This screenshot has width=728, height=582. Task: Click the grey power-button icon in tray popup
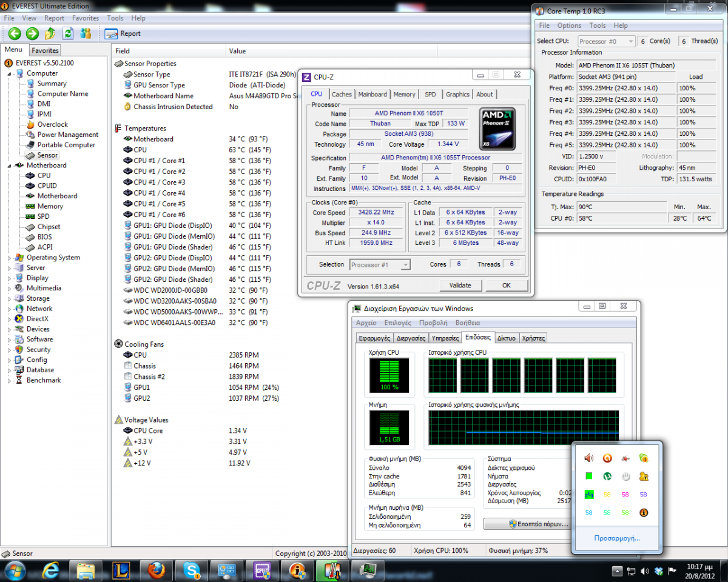pos(625,477)
